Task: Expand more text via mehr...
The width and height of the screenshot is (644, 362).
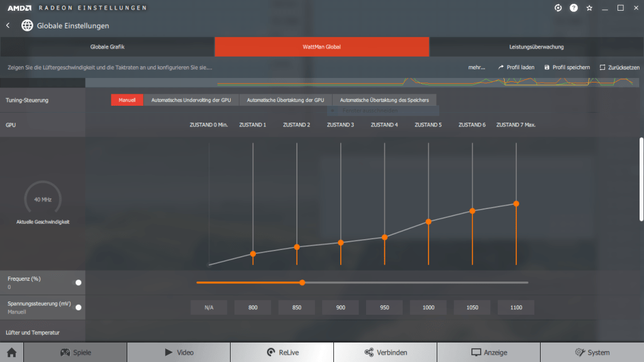Action: pyautogui.click(x=476, y=67)
